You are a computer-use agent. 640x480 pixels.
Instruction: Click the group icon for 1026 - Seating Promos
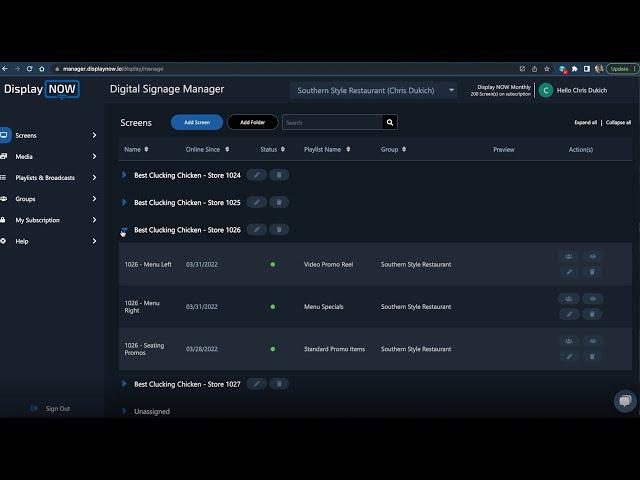pyautogui.click(x=569, y=341)
